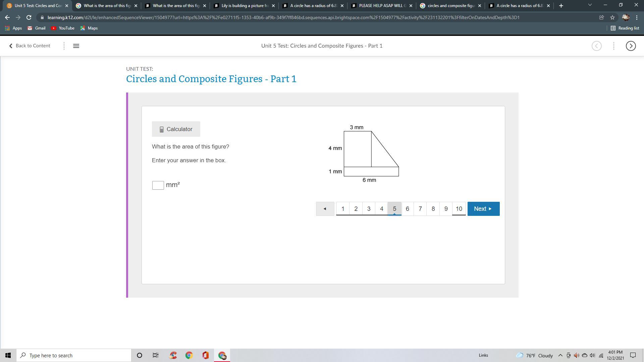Screen dimensions: 644x362
Task: Bookmark this page with star icon
Action: click(x=612, y=17)
